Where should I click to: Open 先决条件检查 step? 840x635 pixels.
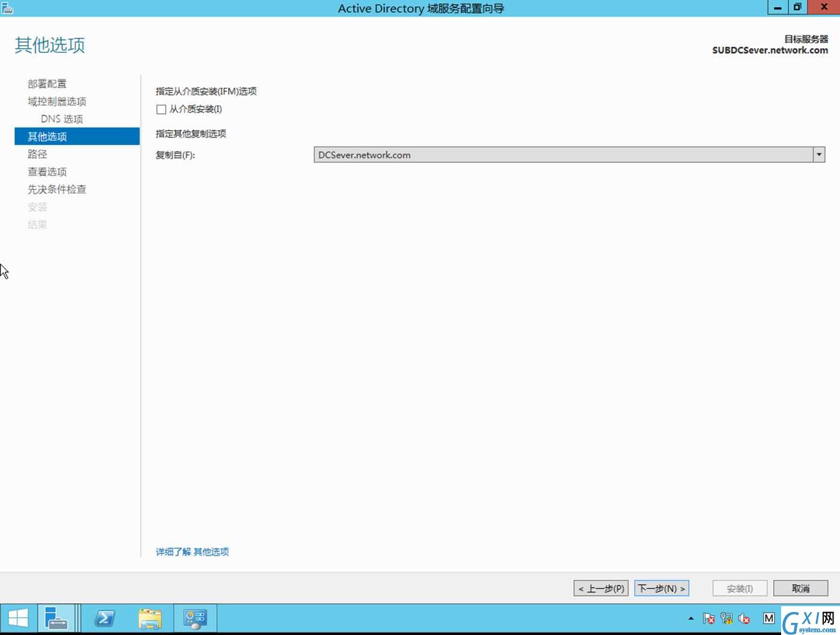point(57,189)
